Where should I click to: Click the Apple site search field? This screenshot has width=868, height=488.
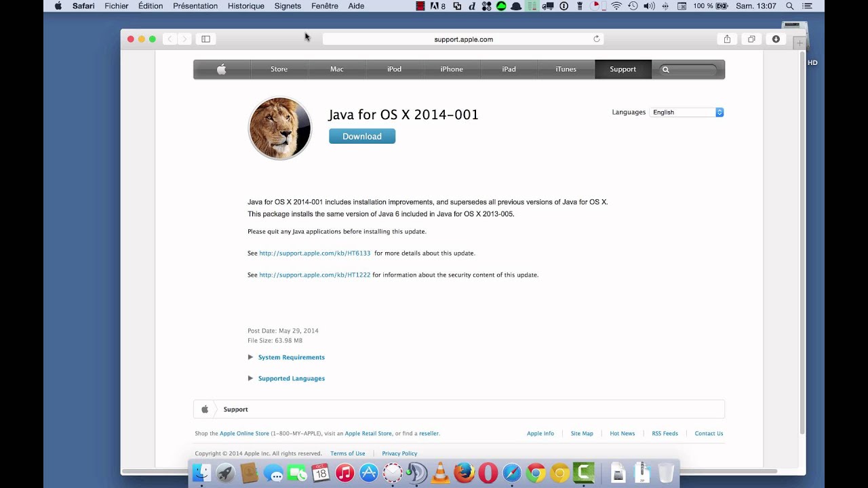689,69
